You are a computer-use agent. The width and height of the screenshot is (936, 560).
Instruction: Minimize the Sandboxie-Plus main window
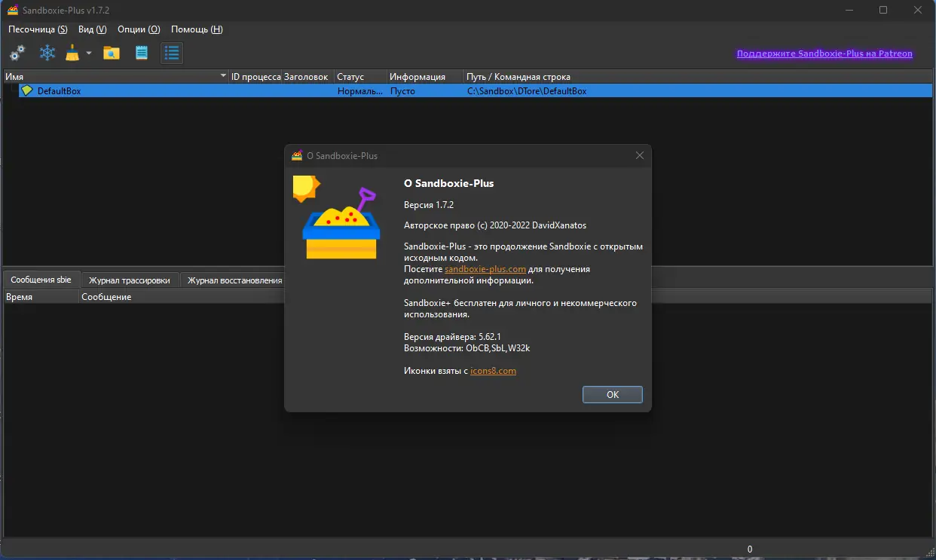849,10
